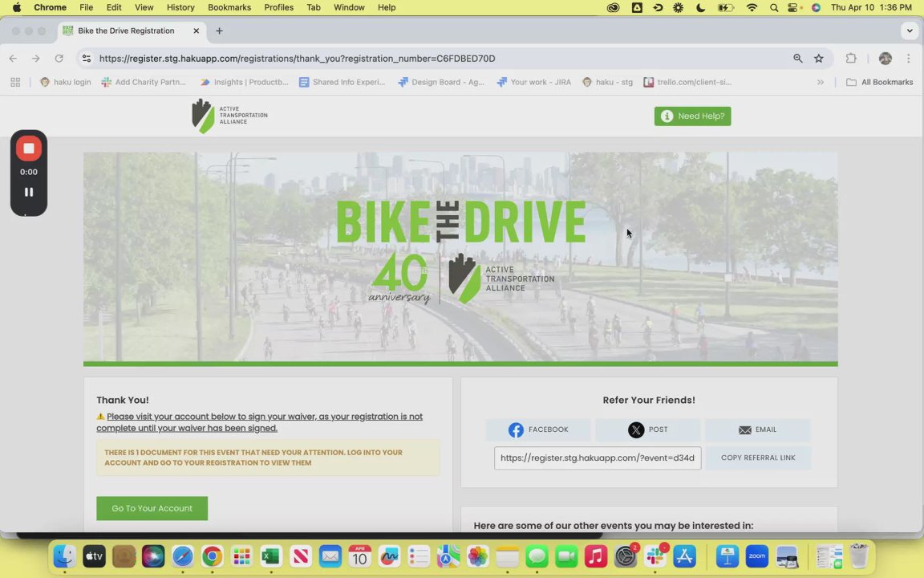Image resolution: width=924 pixels, height=578 pixels.
Task: Open Safari from the Dock
Action: pyautogui.click(x=183, y=556)
